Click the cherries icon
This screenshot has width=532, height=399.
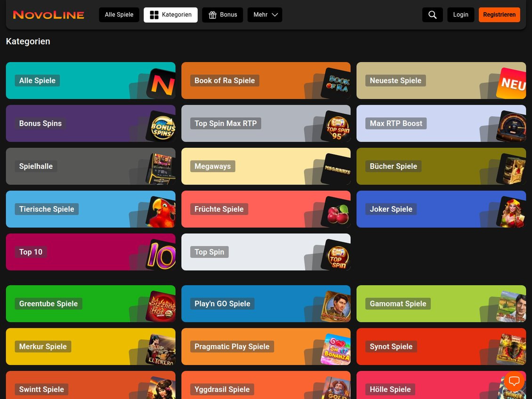(336, 212)
